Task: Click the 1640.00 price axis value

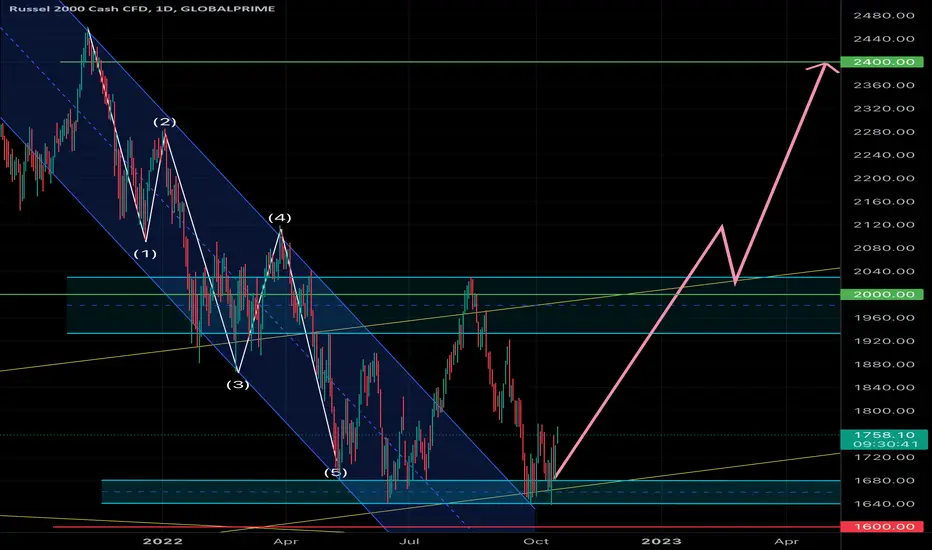Action: (884, 504)
